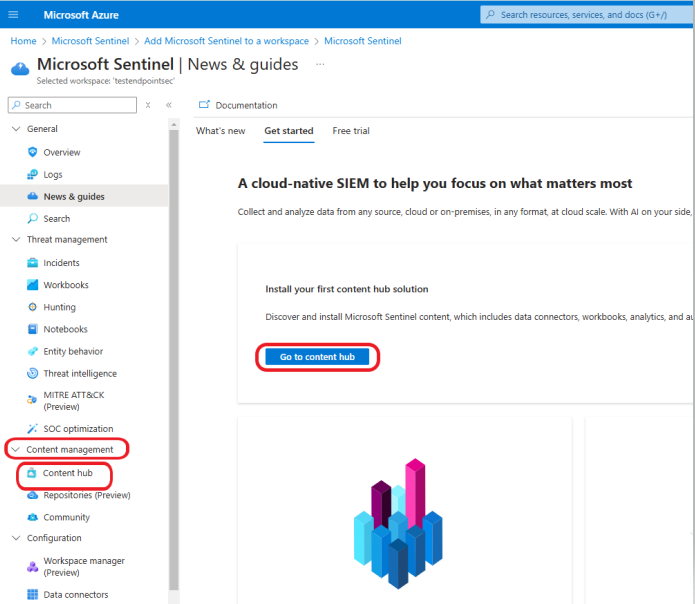Click first Microsoft Sentinel breadcrumb link
Image resolution: width=695 pixels, height=604 pixels.
pos(90,41)
